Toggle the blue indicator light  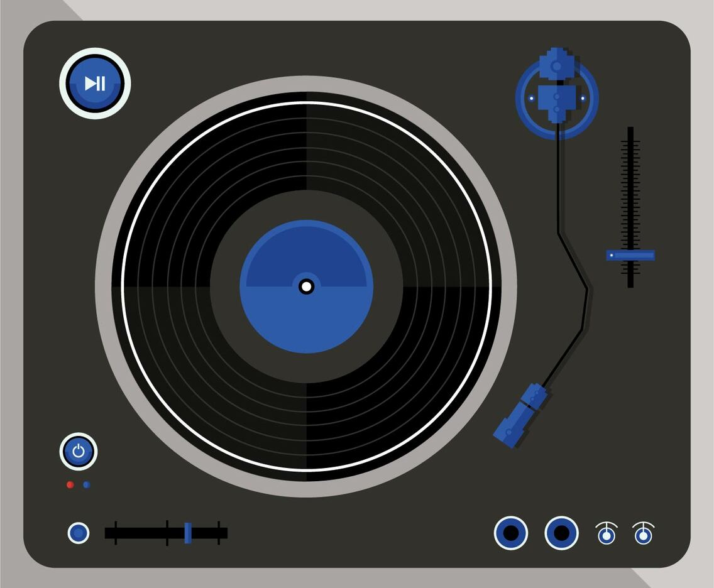tap(85, 484)
